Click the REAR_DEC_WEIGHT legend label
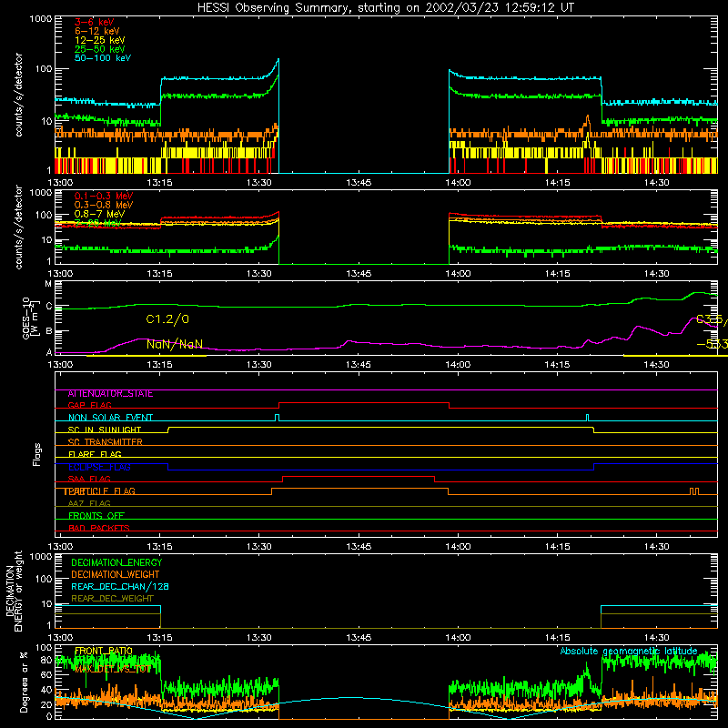Viewport: 728px width, 728px height. point(112,599)
